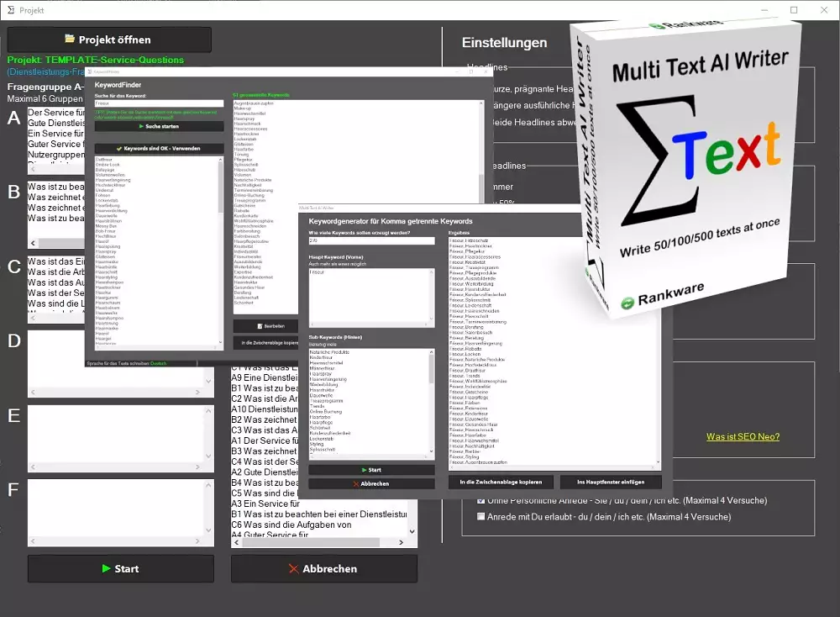The image size is (840, 617).
Task: Click Haupt-Keyword text area in Keywordgenerator
Action: click(x=371, y=298)
